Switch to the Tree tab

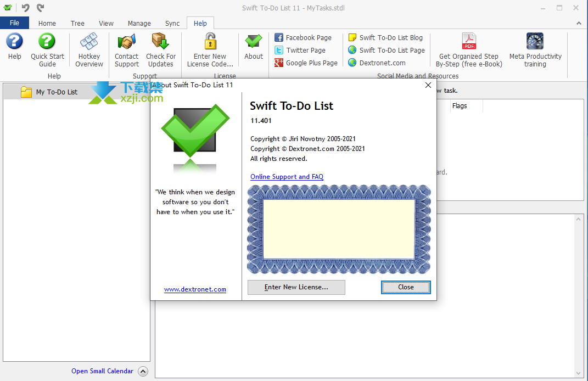(x=77, y=23)
